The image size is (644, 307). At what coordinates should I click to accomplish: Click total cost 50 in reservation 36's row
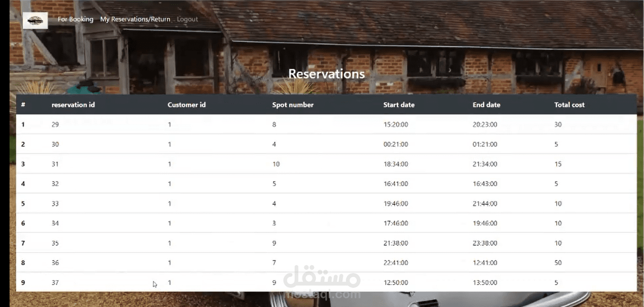click(x=558, y=263)
